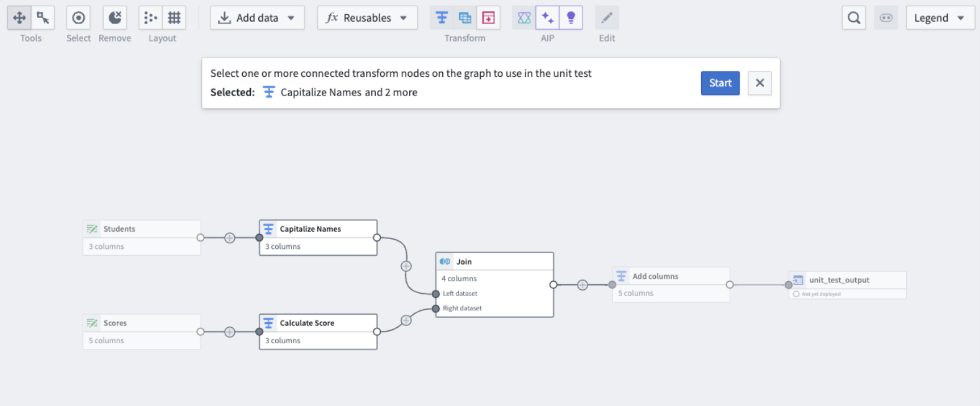Click the grid layout icon
980x406 pixels.
point(175,18)
